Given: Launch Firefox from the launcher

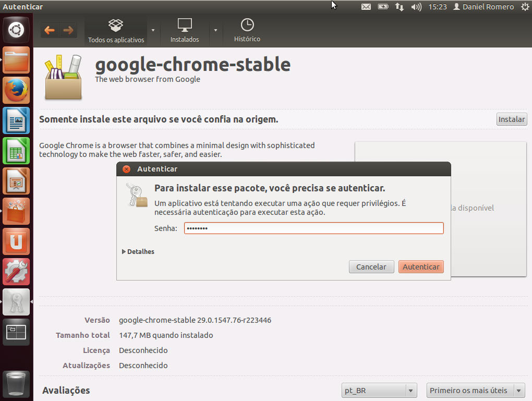Looking at the screenshot, I should point(16,90).
